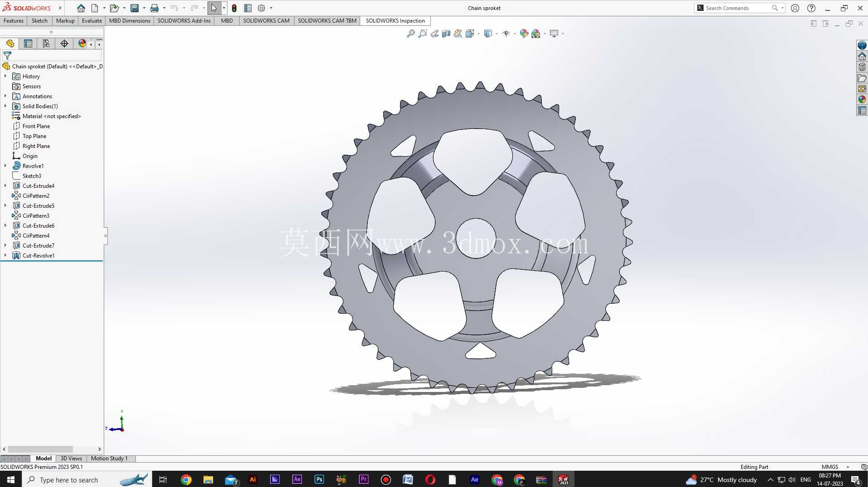Switch to the Evaluate tab

tap(92, 21)
